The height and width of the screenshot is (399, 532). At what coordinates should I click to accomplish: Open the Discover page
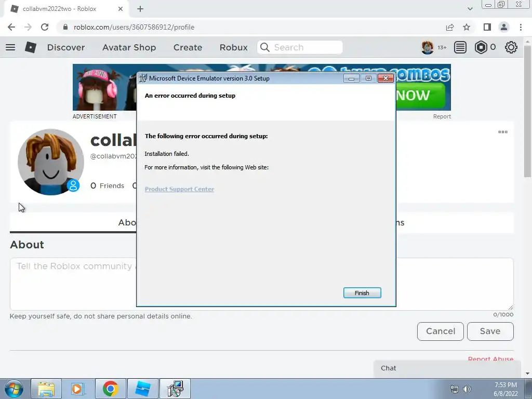click(x=66, y=47)
